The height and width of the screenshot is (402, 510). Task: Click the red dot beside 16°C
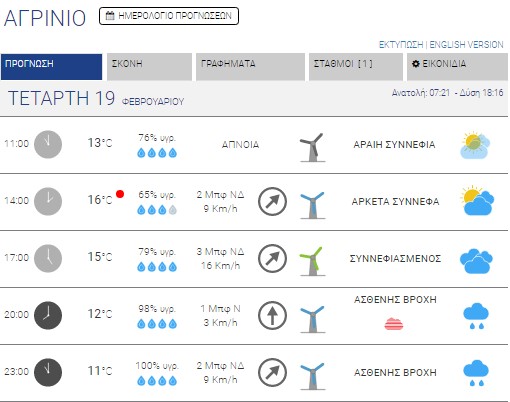120,194
